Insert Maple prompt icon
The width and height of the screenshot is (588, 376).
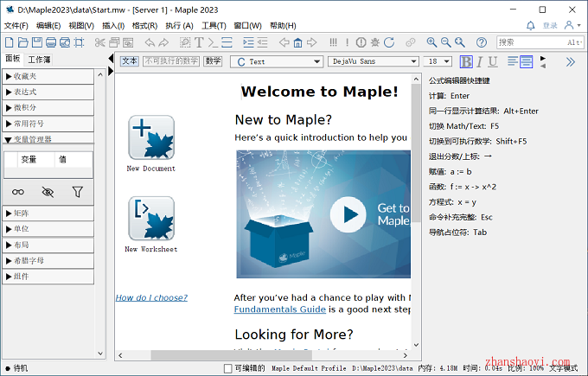tap(213, 42)
